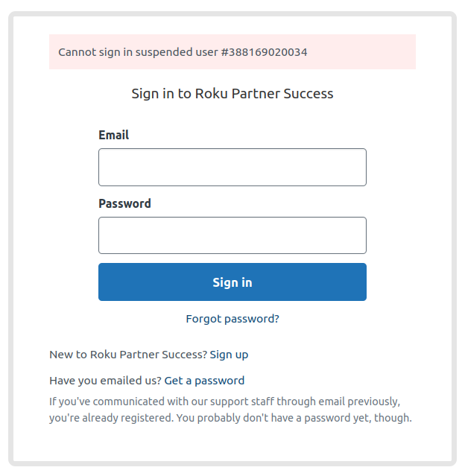
Task: Click the 'Have you emailed us?' text
Action: 104,381
